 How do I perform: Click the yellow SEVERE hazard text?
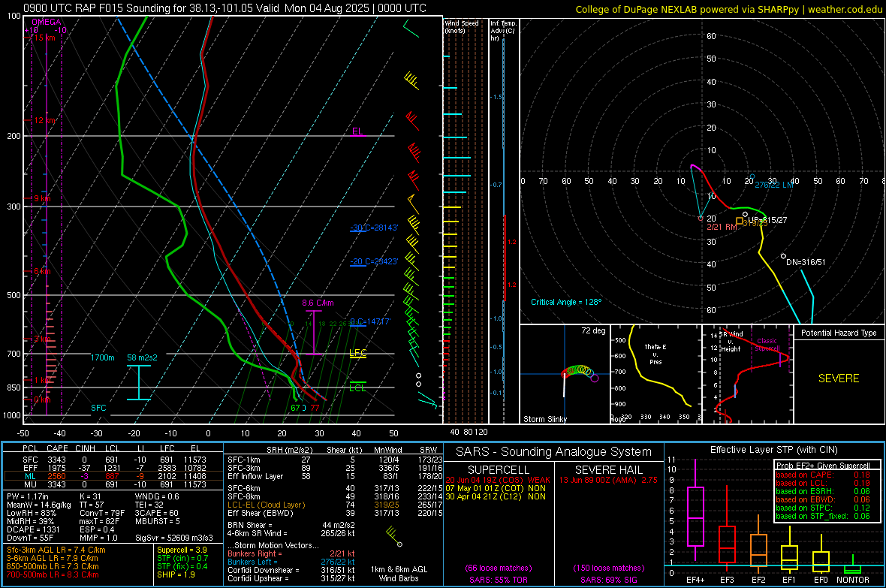839,378
